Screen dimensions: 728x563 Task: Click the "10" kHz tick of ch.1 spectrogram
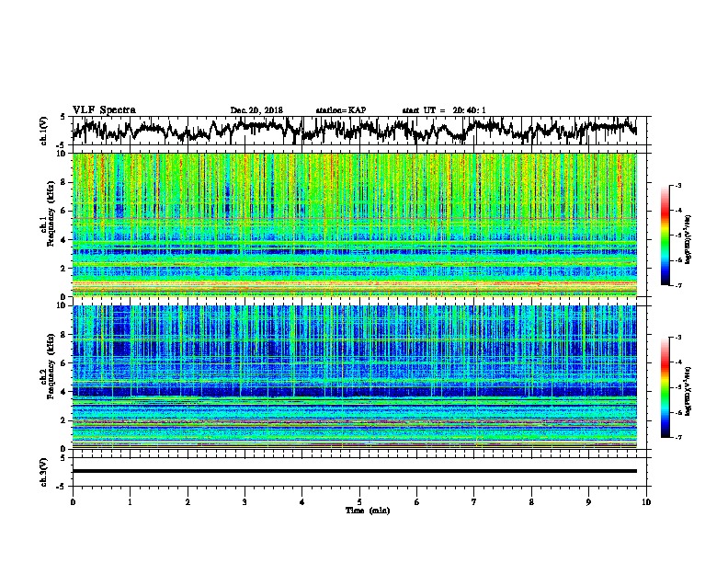click(x=61, y=154)
